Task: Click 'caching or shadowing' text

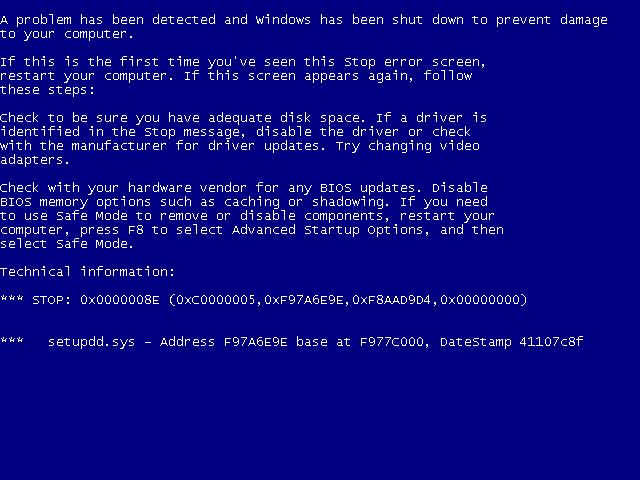Action: click(304, 202)
